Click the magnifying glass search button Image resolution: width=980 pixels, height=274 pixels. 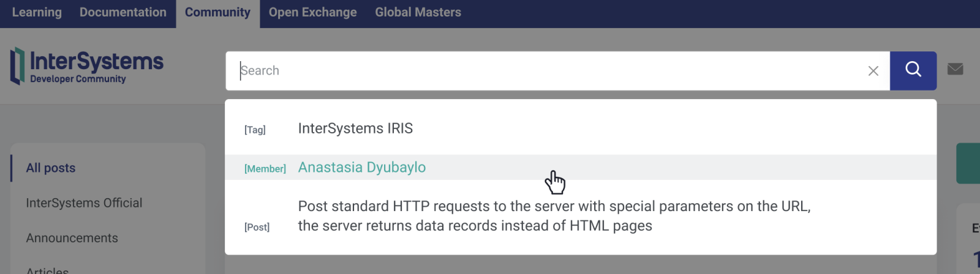[913, 70]
